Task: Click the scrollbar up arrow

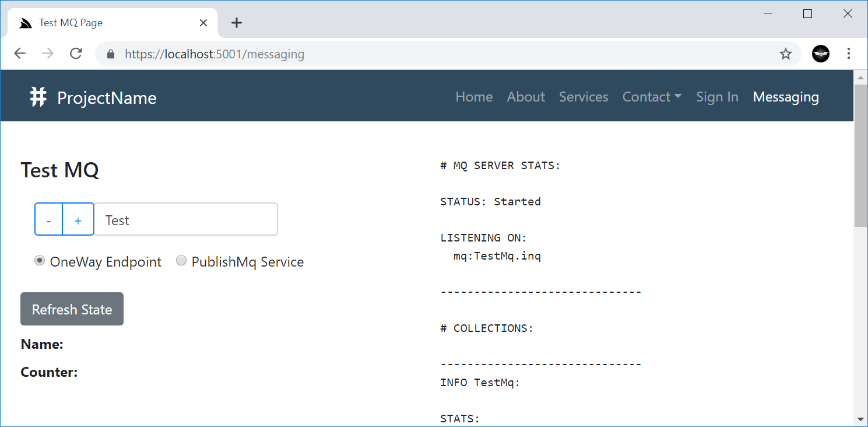Action: 860,77
